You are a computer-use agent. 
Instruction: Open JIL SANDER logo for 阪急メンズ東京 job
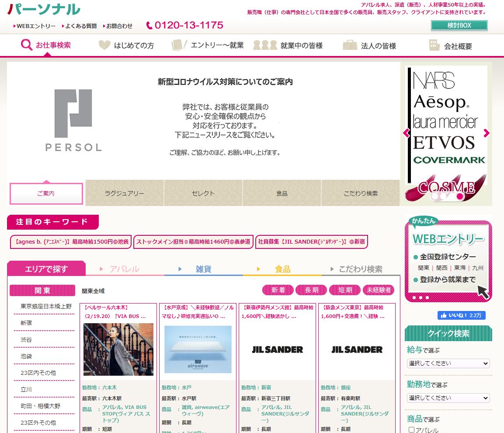[x=357, y=350]
